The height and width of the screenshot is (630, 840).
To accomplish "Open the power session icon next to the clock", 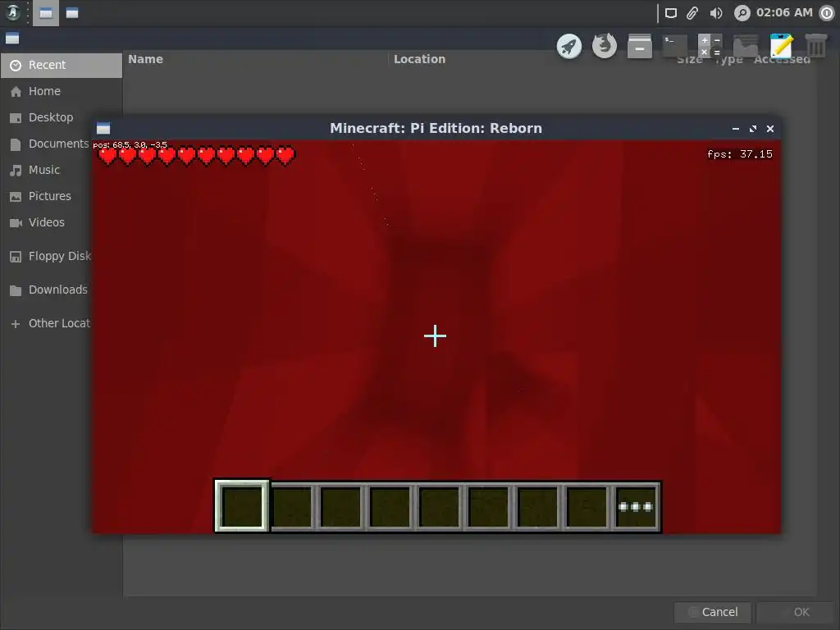I will click(x=827, y=13).
